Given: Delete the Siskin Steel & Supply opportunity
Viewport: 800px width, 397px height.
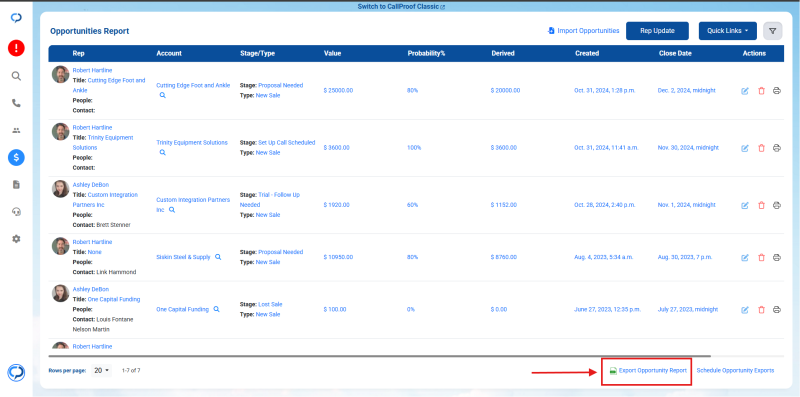Looking at the screenshot, I should (761, 258).
